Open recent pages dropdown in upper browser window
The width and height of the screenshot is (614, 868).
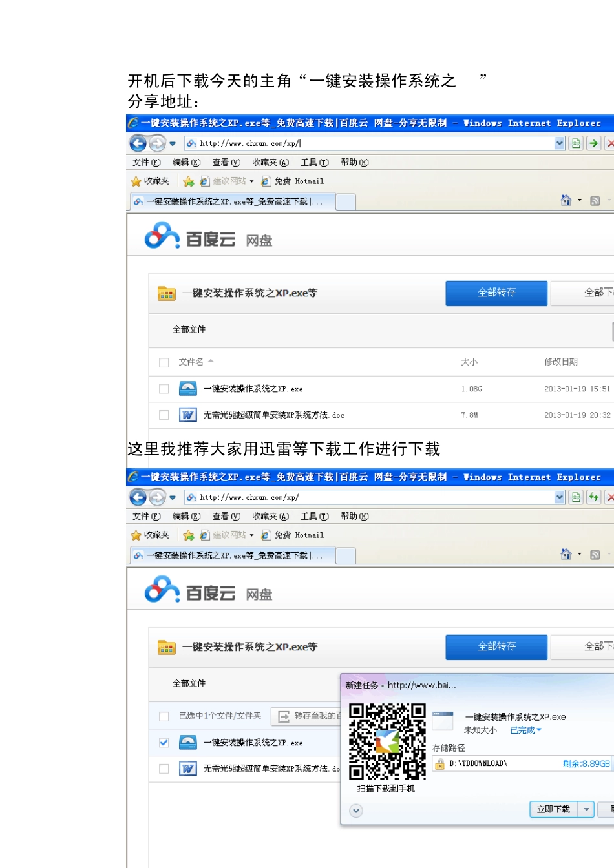(173, 143)
